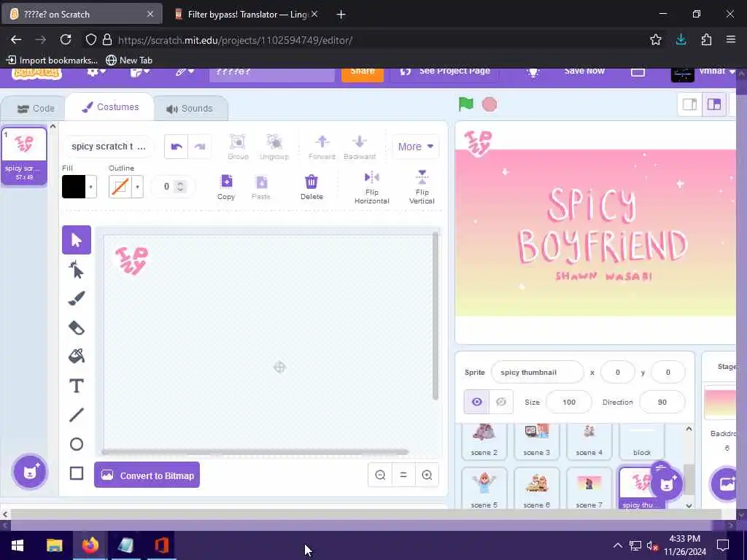
Task: Click Convert to Bitmap button
Action: pos(147,475)
